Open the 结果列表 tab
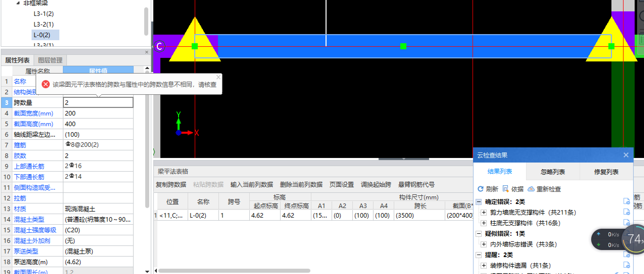Screen dimensions: 644x274 [500, 172]
